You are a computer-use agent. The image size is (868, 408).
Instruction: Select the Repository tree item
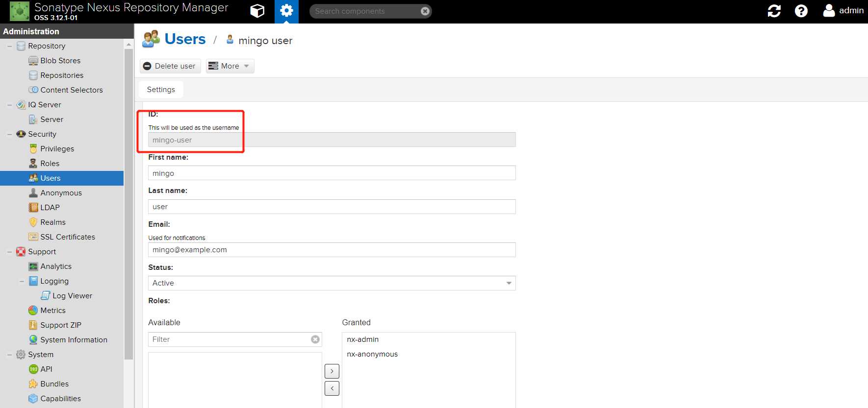coord(47,46)
